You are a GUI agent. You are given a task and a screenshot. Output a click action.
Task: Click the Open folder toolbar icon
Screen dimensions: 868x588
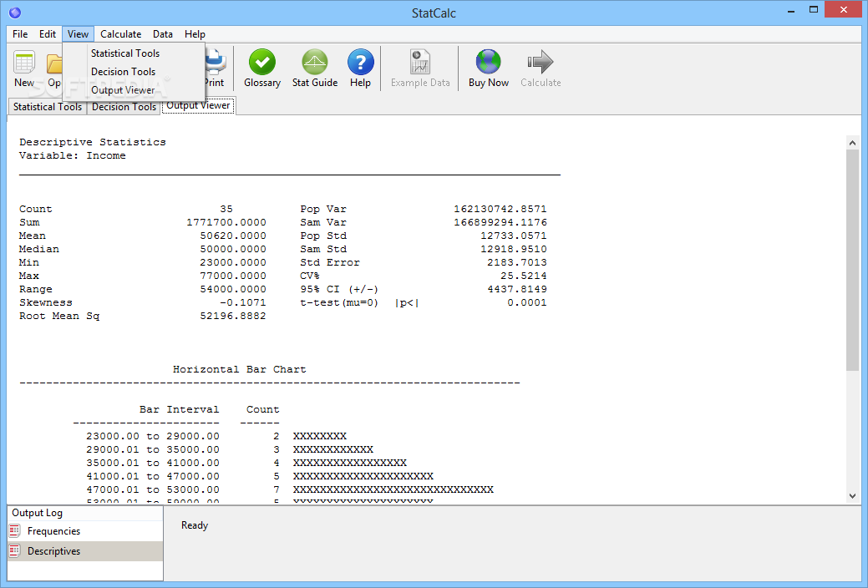click(x=53, y=64)
